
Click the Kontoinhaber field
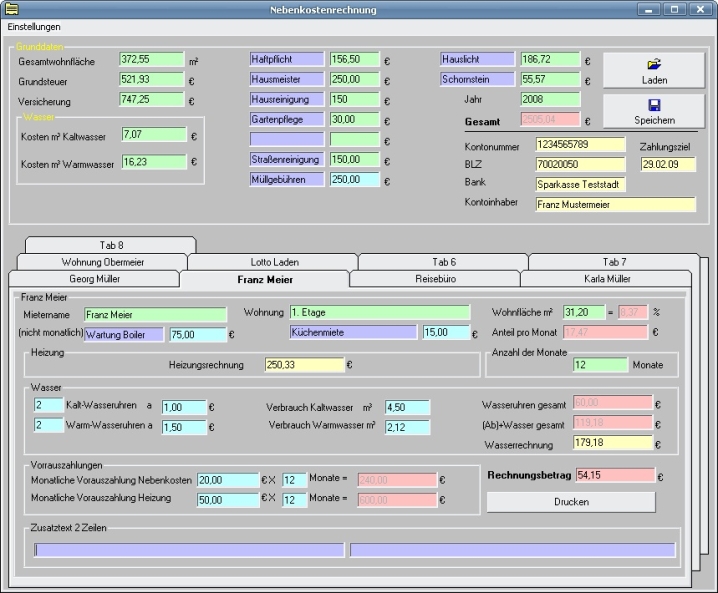614,204
